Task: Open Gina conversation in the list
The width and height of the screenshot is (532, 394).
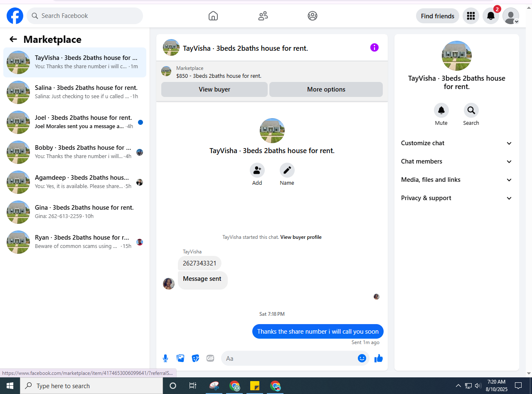Action: (x=75, y=212)
